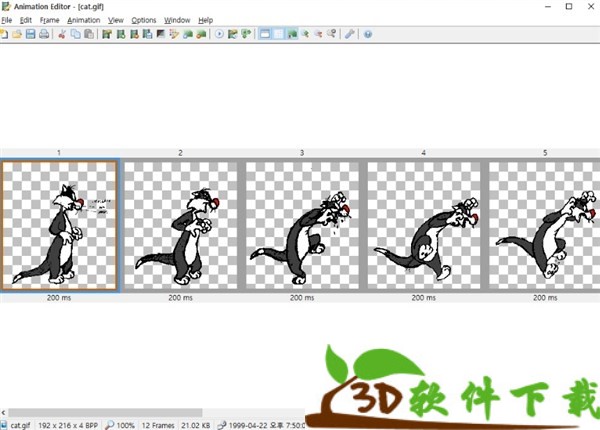Viewport: 600px width, 430px height.
Task: Click the 1999-04-22 date status entry
Action: [x=267, y=425]
